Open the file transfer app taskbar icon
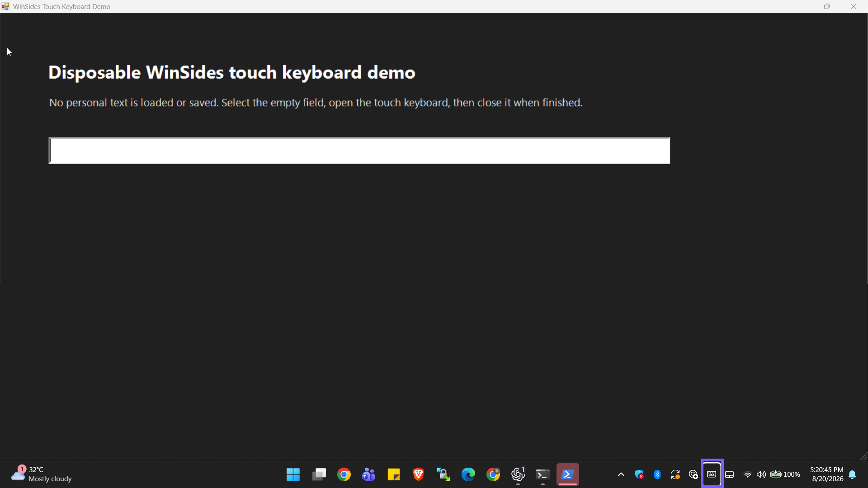The image size is (868, 488). (443, 474)
